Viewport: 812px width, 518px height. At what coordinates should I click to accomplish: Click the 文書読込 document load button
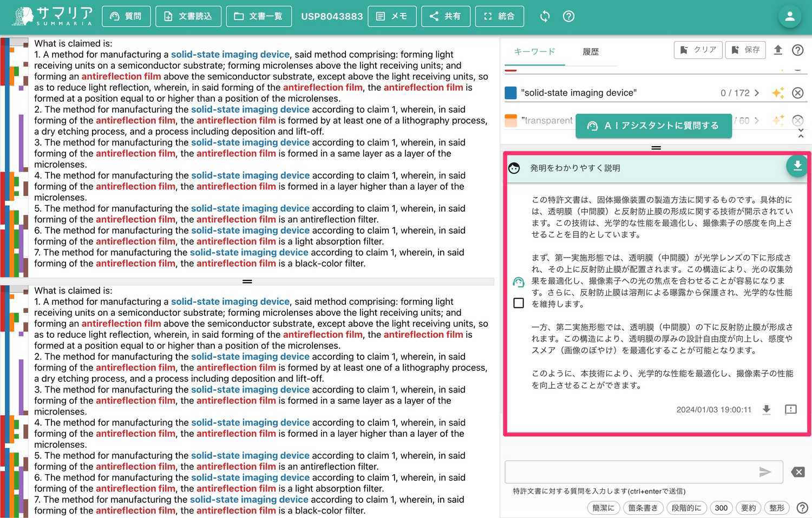[188, 16]
